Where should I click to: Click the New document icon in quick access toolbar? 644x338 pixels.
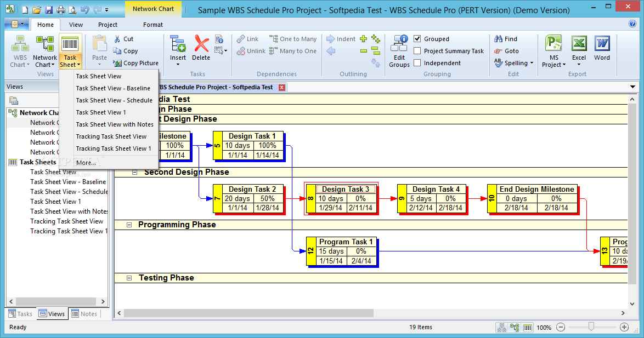point(25,9)
